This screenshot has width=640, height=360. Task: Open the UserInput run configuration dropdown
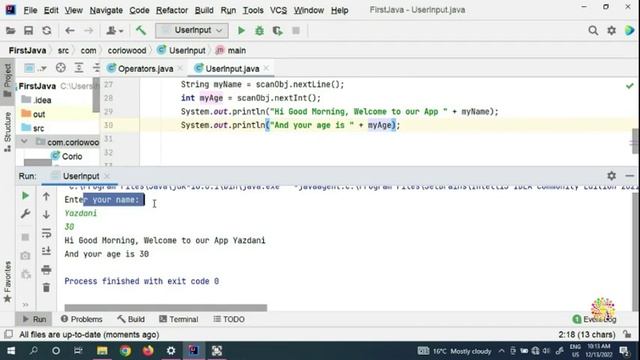pyautogui.click(x=191, y=31)
